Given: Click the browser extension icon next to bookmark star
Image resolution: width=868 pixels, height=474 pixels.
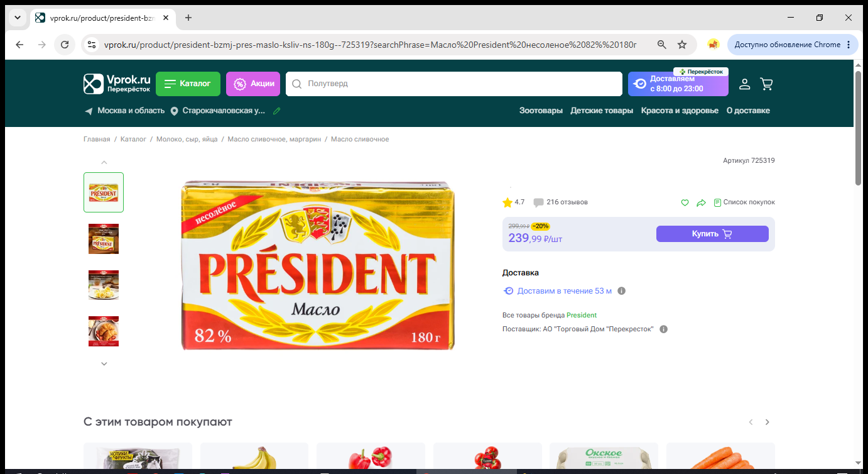Looking at the screenshot, I should [713, 45].
